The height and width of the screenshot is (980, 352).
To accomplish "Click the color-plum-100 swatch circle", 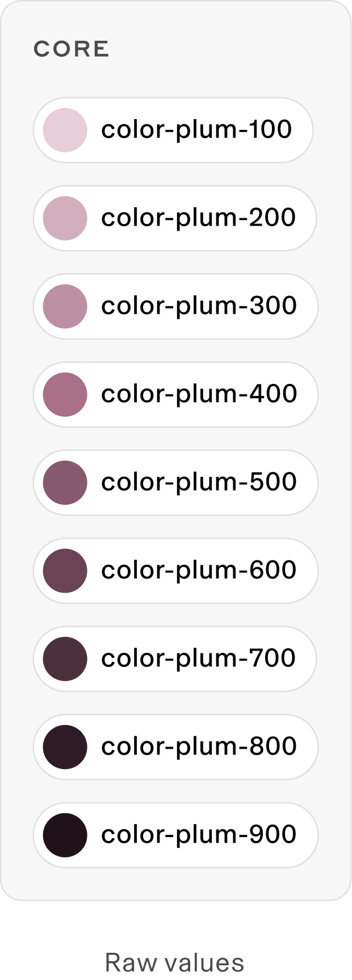I will tap(65, 130).
